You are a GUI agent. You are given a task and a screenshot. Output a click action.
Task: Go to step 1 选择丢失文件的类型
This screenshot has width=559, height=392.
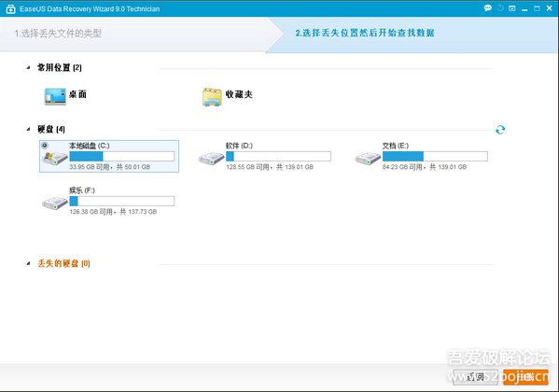pos(58,34)
